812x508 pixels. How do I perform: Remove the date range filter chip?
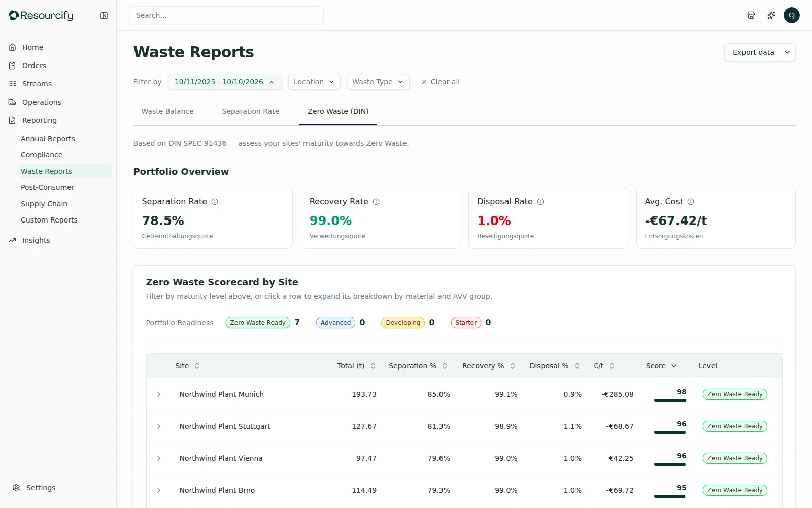click(x=272, y=82)
